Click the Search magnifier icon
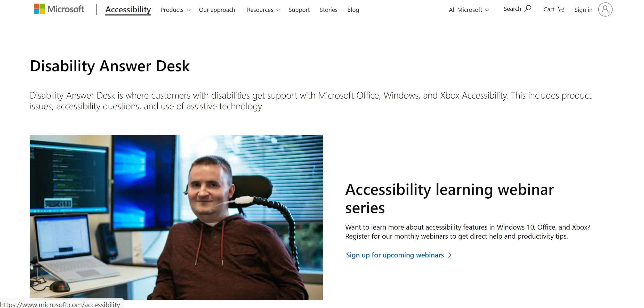Image resolution: width=644 pixels, height=308 pixels. (x=527, y=9)
